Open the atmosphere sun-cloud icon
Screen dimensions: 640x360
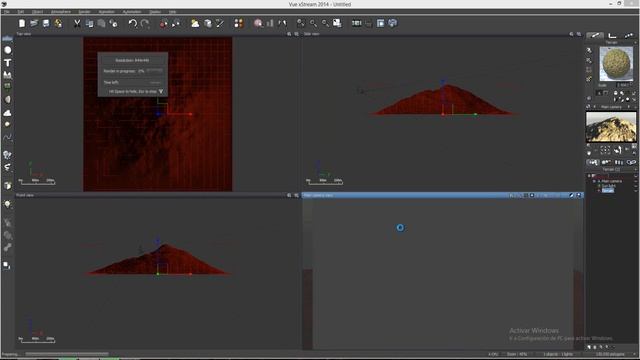[x=195, y=23]
